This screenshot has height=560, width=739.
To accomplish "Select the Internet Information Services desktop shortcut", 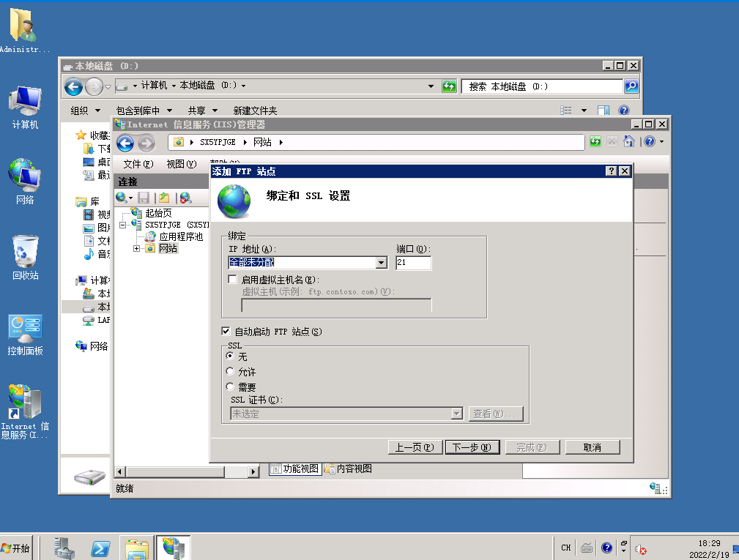I will 25,412.
